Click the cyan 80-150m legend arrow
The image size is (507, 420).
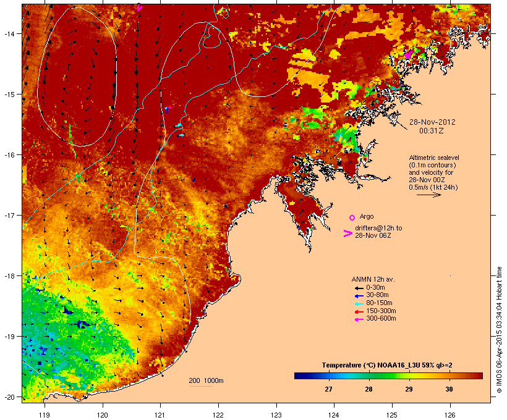(359, 304)
